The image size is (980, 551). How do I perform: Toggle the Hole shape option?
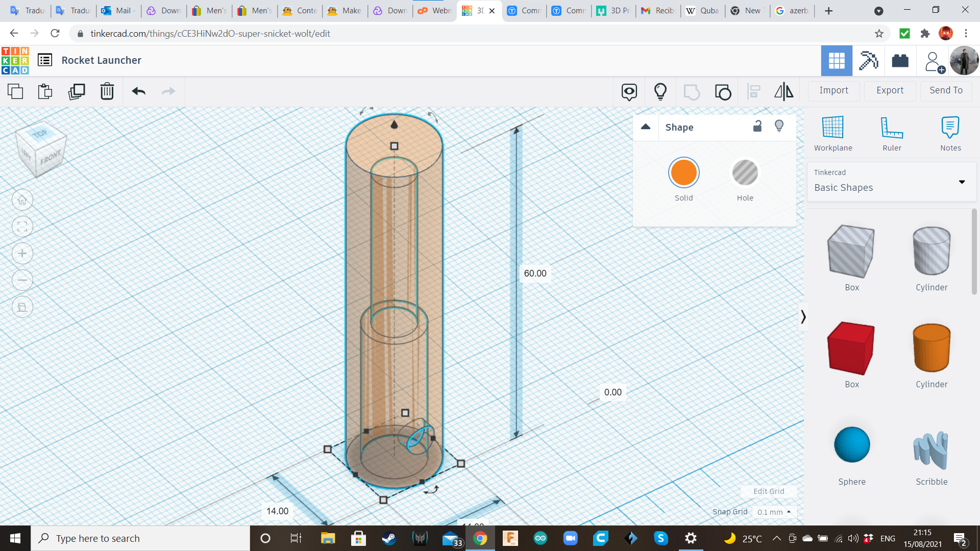pyautogui.click(x=745, y=173)
